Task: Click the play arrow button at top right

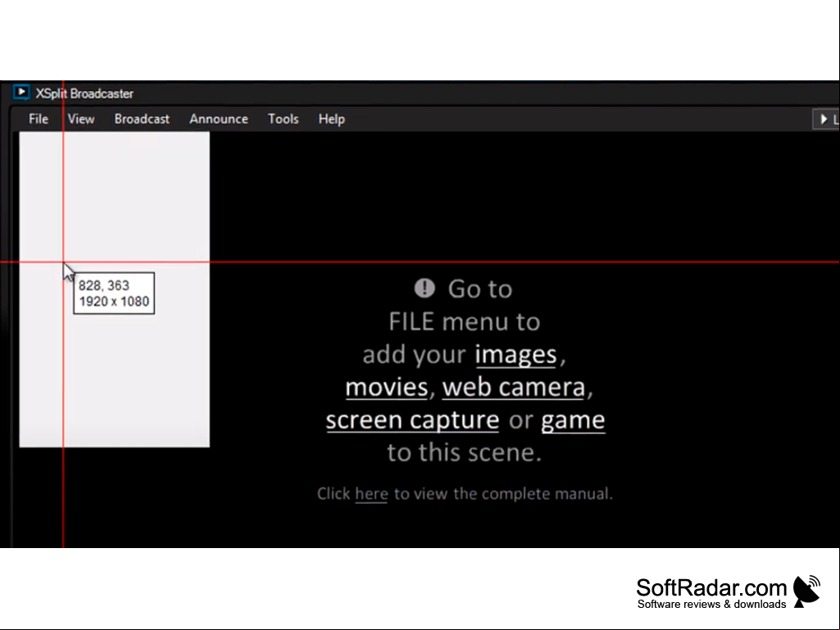Action: [x=827, y=119]
